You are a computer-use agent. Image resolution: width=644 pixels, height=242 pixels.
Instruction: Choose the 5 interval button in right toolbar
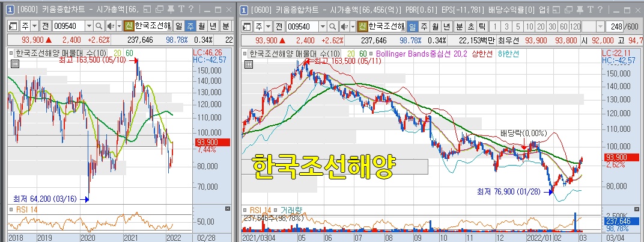(518, 26)
